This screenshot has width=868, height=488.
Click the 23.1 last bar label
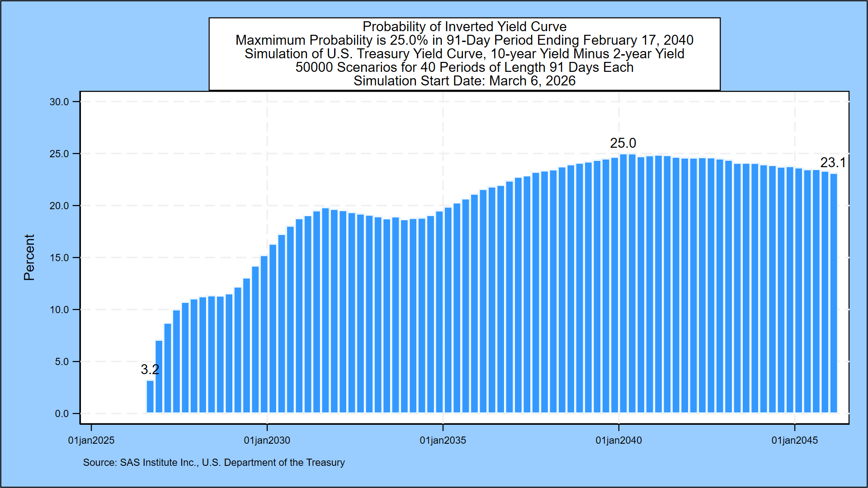tap(833, 163)
